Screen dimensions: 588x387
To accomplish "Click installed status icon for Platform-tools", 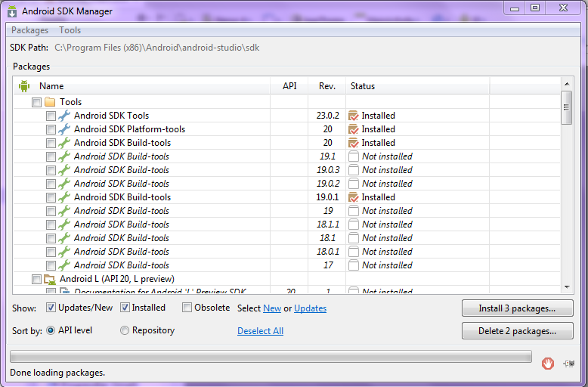I will [353, 129].
